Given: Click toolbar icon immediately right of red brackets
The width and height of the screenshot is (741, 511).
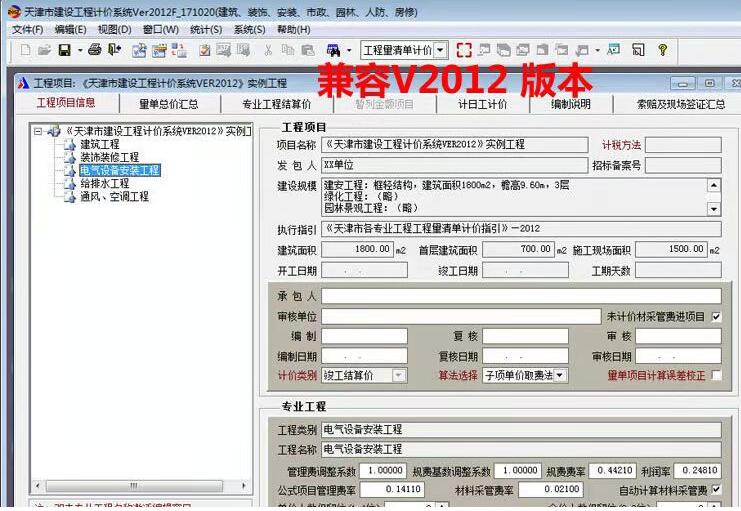Looking at the screenshot, I should pos(484,50).
